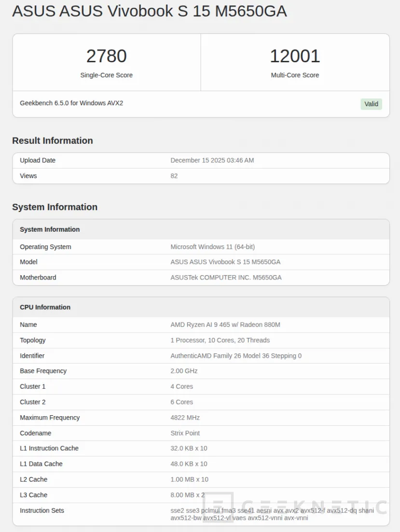
Task: Click the multi-core score 12001
Action: (x=295, y=56)
